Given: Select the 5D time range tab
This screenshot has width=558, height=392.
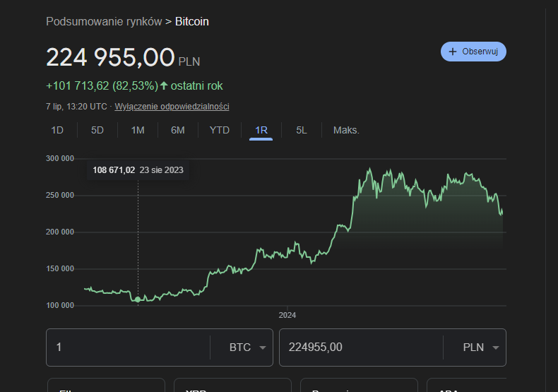Looking at the screenshot, I should pos(97,130).
